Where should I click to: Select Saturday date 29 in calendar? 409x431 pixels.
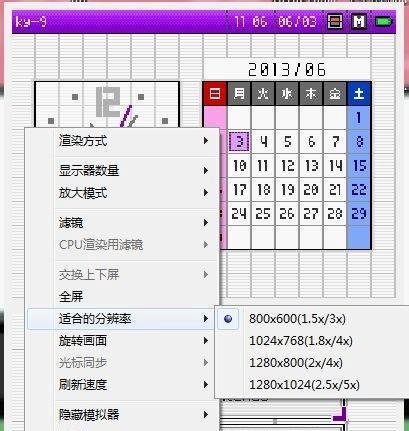359,214
